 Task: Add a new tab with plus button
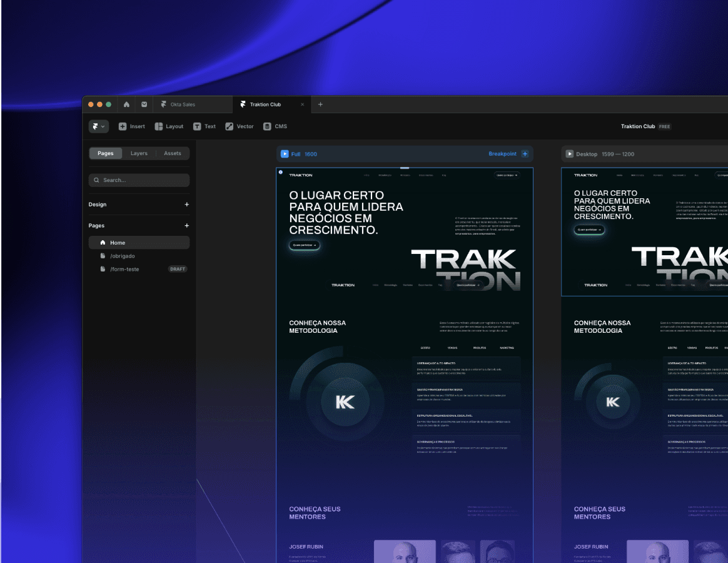[x=320, y=104]
